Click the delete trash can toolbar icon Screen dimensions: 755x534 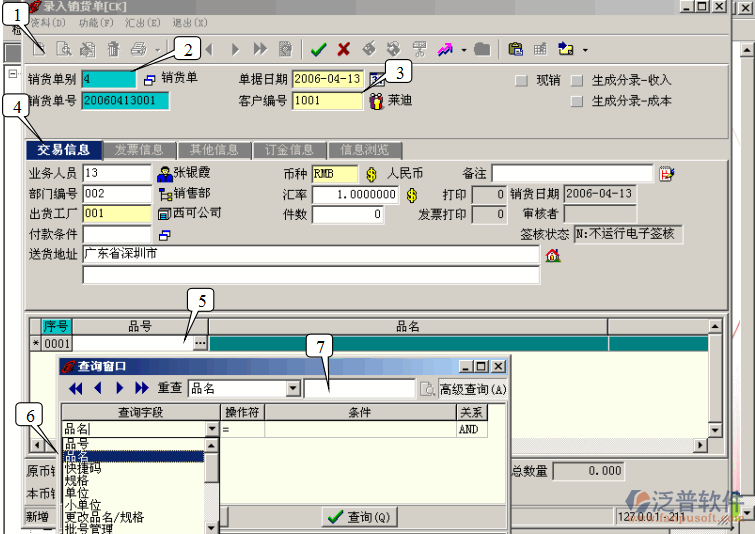(113, 49)
